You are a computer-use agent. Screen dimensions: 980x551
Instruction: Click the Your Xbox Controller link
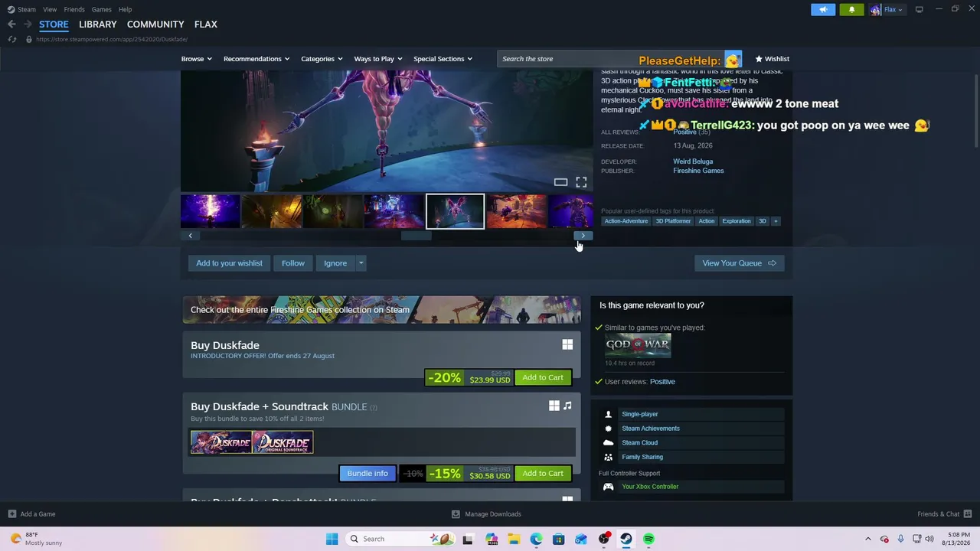(650, 487)
